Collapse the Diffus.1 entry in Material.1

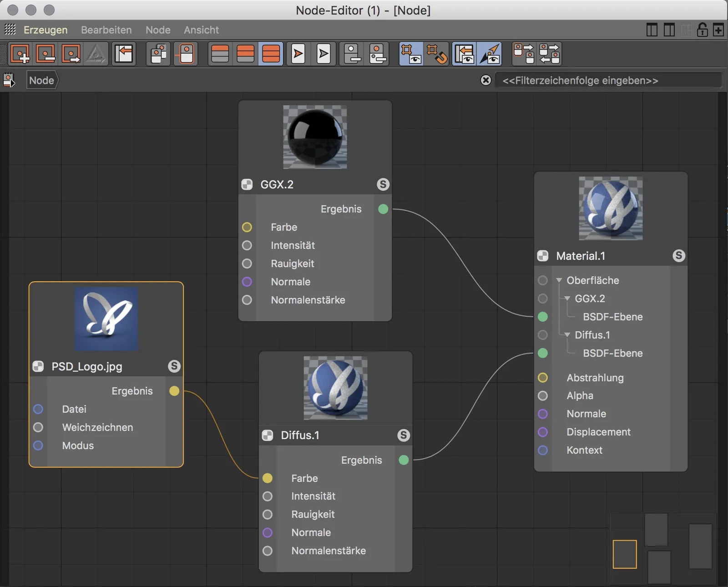pyautogui.click(x=567, y=335)
